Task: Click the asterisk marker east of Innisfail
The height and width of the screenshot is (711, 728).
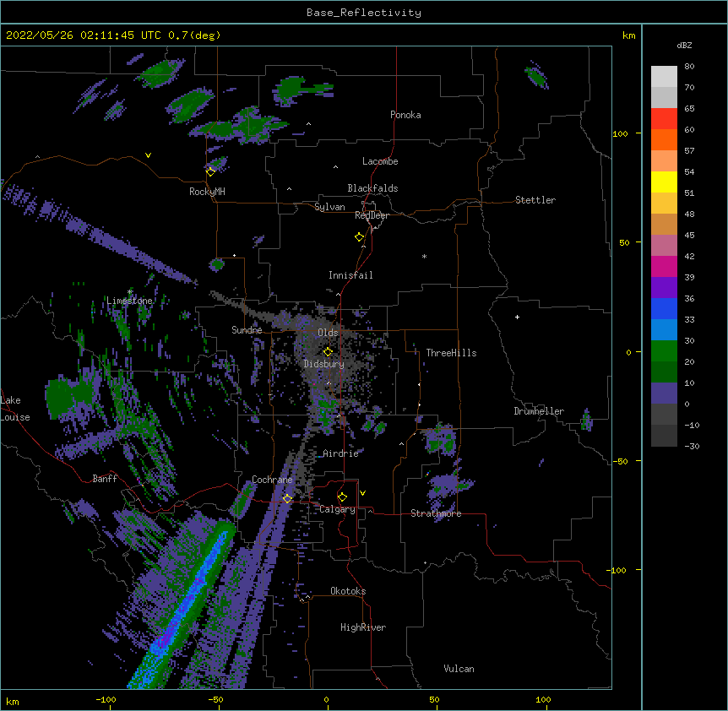Action: (424, 257)
